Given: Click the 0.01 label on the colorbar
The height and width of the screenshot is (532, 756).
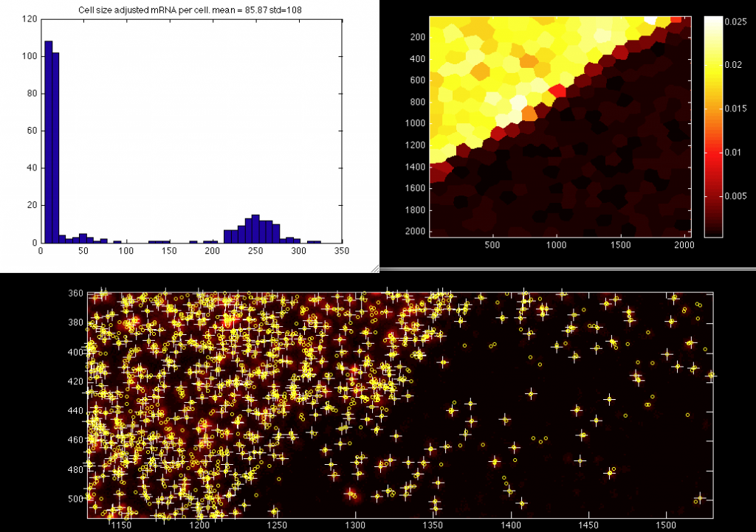Looking at the screenshot, I should [x=733, y=152].
